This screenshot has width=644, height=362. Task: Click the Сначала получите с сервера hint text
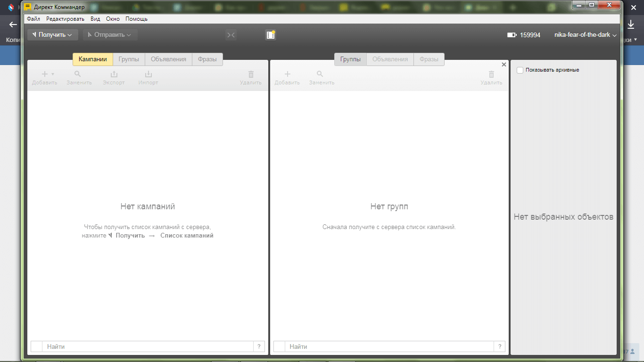389,227
